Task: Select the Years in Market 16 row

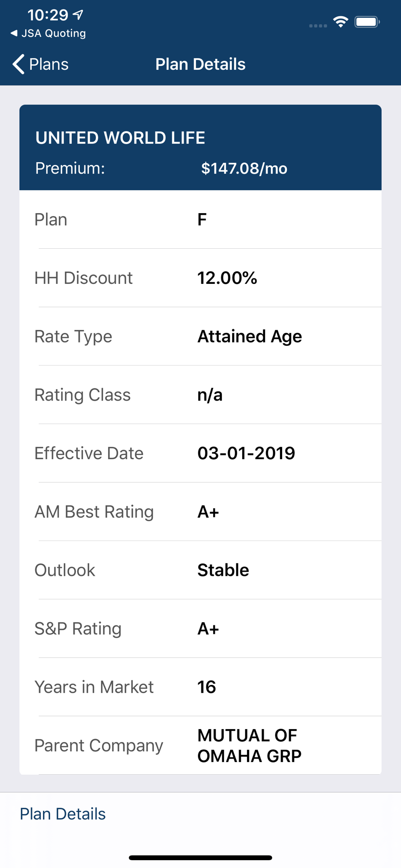Action: pyautogui.click(x=200, y=687)
